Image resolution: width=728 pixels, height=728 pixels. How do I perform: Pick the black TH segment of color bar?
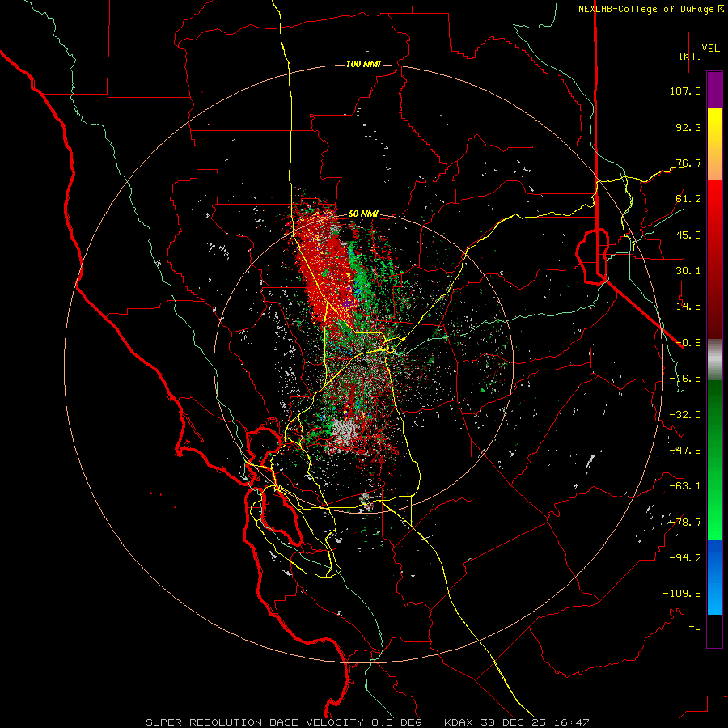click(x=714, y=631)
